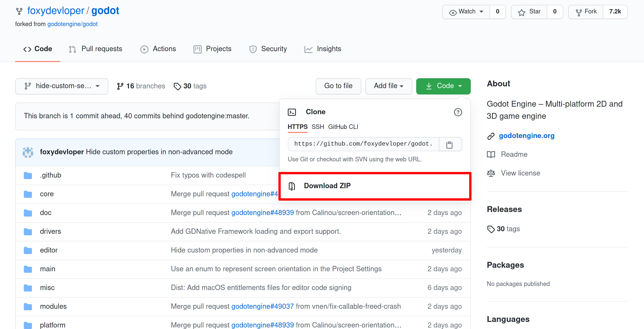Click foxydevloper's avatar next to the commit
Image resolution: width=644 pixels, height=329 pixels.
[28, 152]
